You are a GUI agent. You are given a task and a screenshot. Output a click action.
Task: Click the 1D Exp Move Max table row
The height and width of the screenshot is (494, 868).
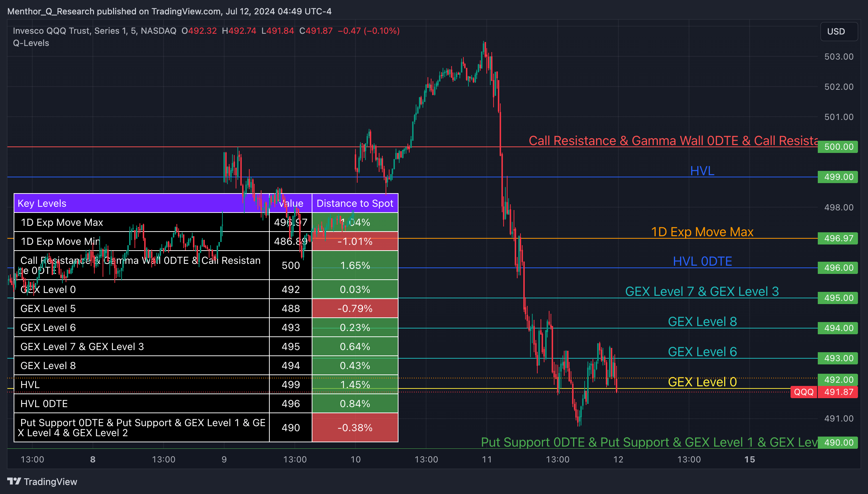[206, 223]
